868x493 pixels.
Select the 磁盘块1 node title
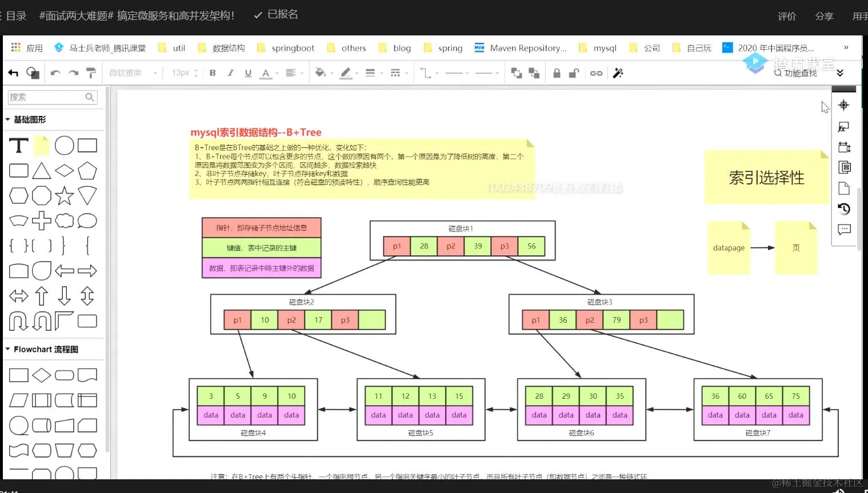(x=461, y=229)
